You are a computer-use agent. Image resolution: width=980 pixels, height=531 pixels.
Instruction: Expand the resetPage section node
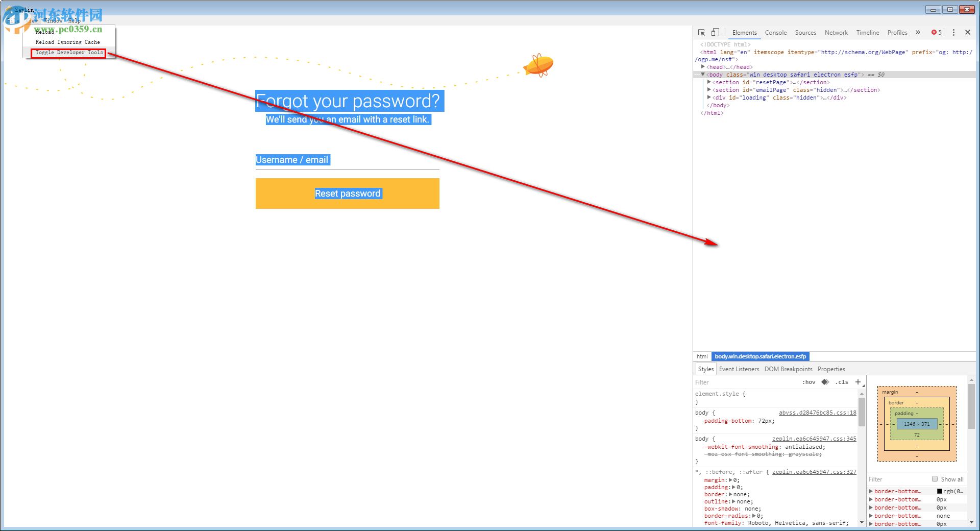click(709, 82)
